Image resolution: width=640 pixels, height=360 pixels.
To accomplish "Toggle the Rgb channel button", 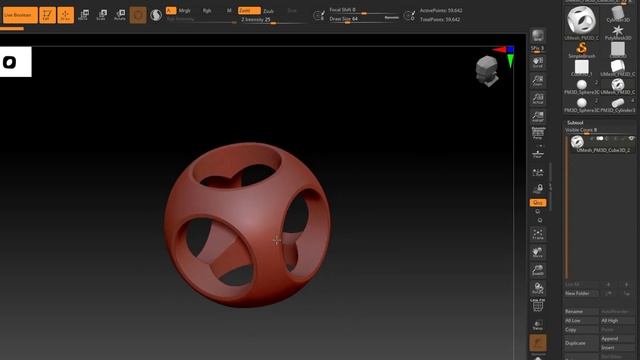I will click(207, 11).
